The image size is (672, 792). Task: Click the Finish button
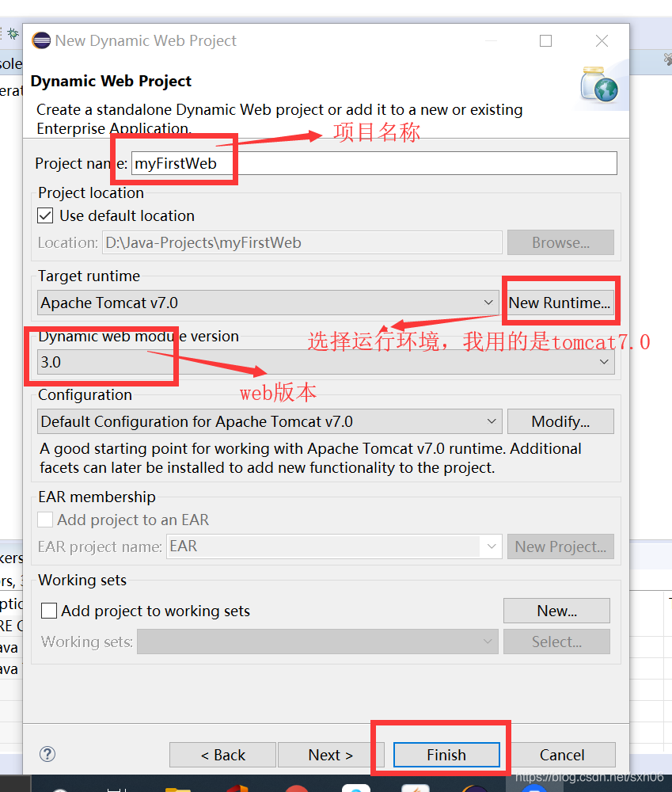[x=446, y=755]
